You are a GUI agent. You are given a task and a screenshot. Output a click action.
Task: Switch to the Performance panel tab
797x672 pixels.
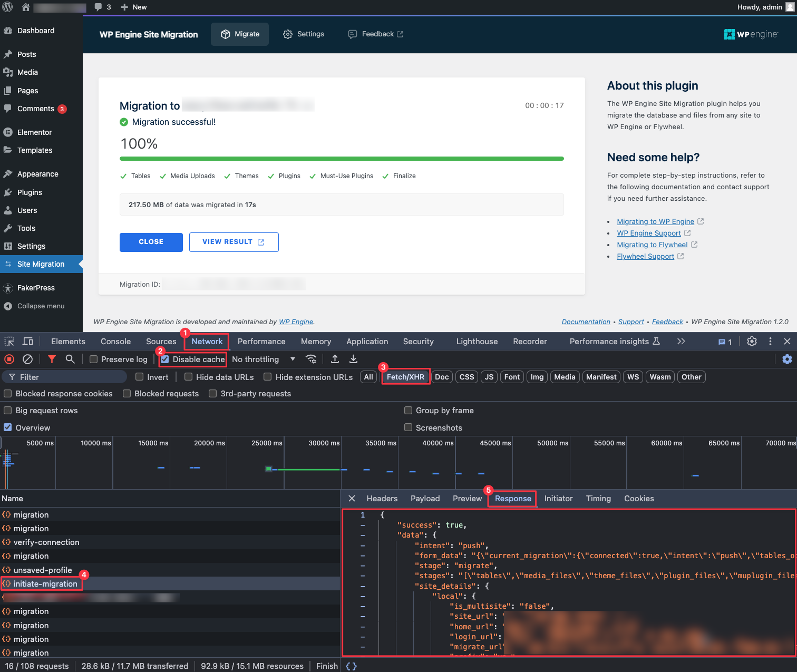tap(261, 342)
